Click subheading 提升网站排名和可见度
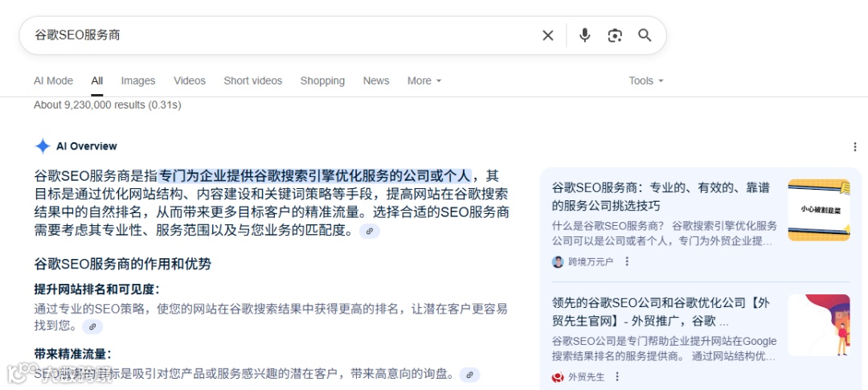Screen dimensions: 868x390 pos(97,289)
